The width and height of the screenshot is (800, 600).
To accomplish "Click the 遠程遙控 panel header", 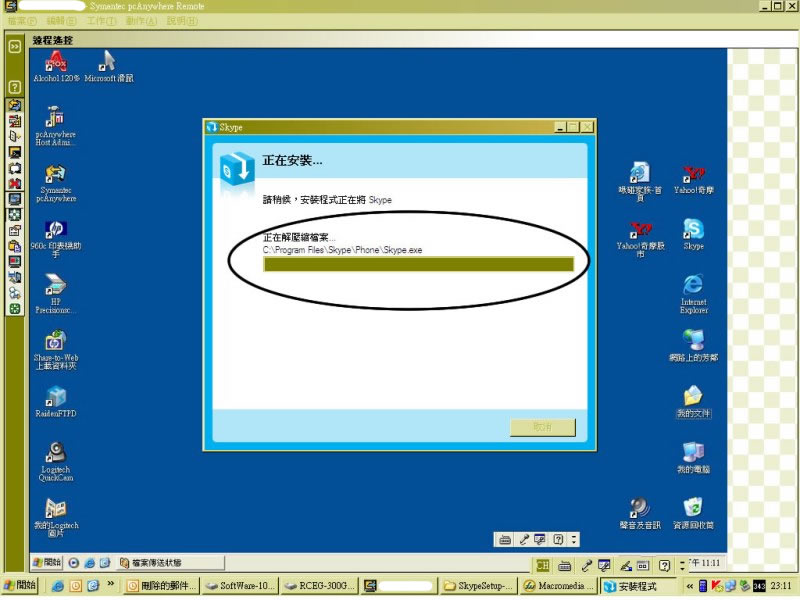I will (x=53, y=40).
